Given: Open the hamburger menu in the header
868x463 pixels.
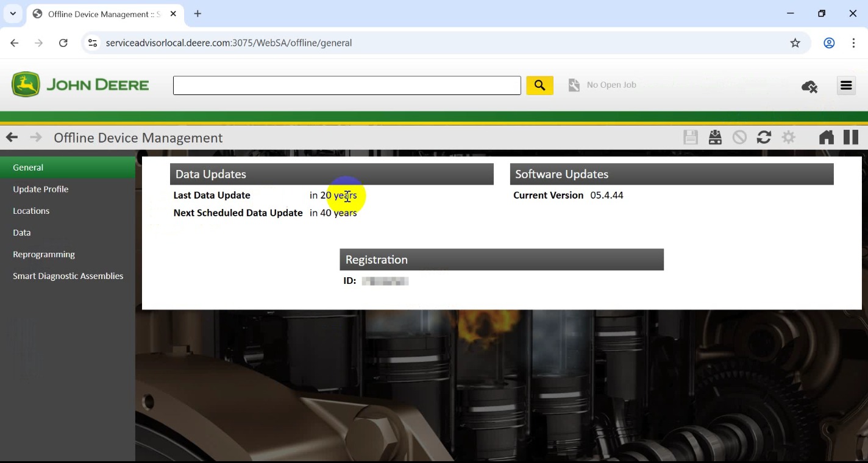Looking at the screenshot, I should [x=846, y=86].
